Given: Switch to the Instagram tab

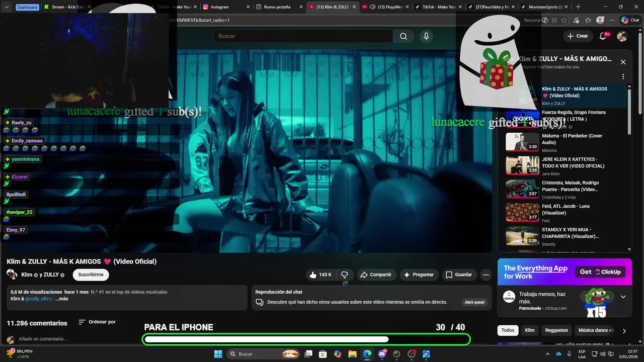Looking at the screenshot, I should [x=225, y=7].
